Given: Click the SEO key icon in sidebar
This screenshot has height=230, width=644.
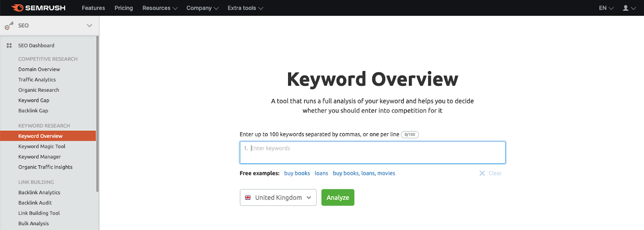Looking at the screenshot, I should (9, 26).
